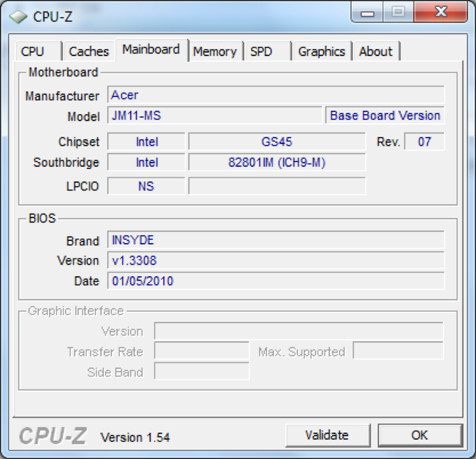476x459 pixels.
Task: Click the Manufacturer label
Action: coord(62,96)
